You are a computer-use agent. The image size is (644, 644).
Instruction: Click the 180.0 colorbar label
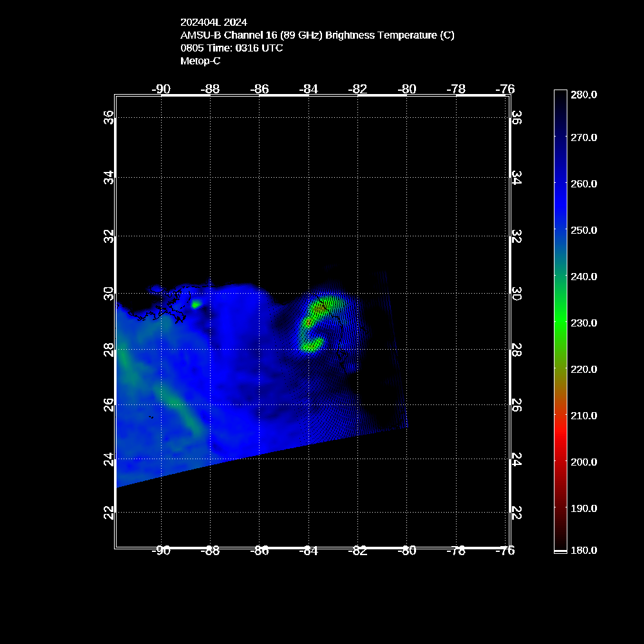584,550
